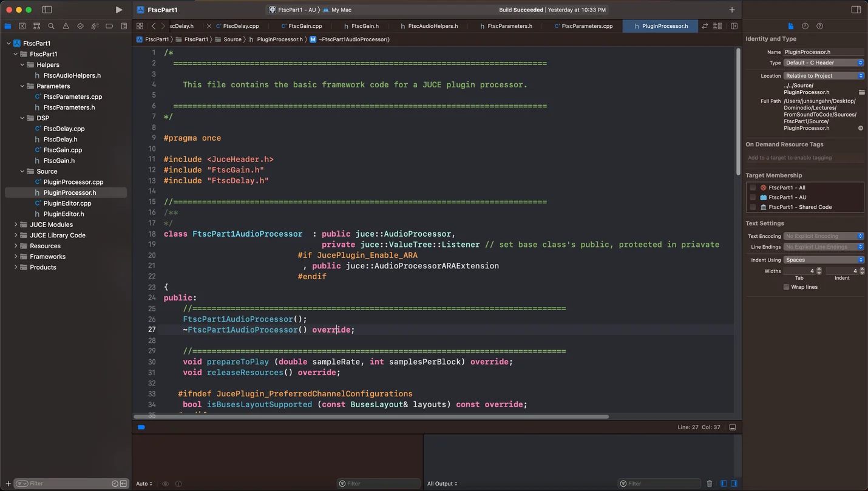Open the Indent Using Spaces dropdown
Image resolution: width=868 pixels, height=491 pixels.
[824, 260]
